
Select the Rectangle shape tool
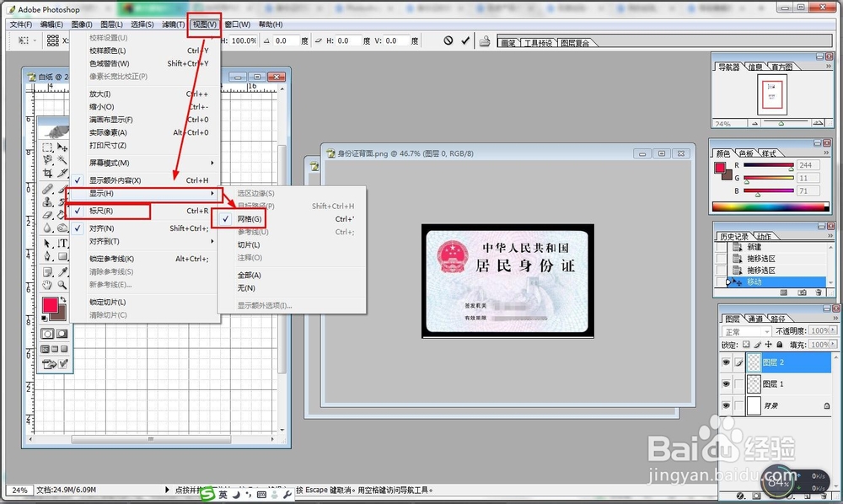[x=62, y=256]
